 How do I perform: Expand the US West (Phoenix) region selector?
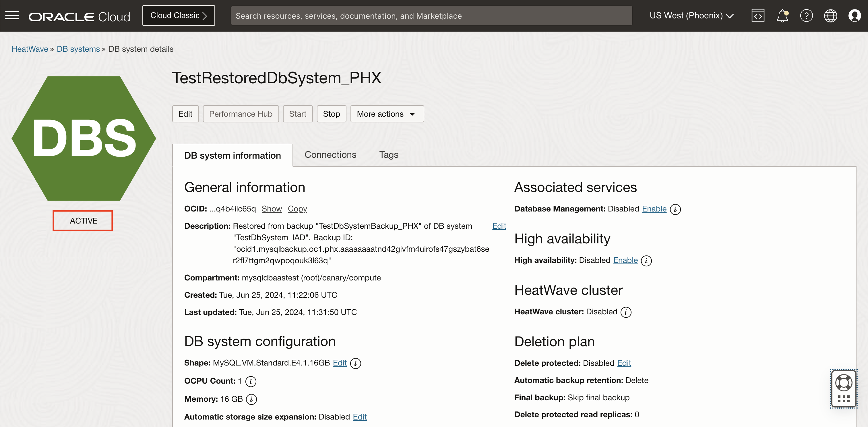[691, 16]
